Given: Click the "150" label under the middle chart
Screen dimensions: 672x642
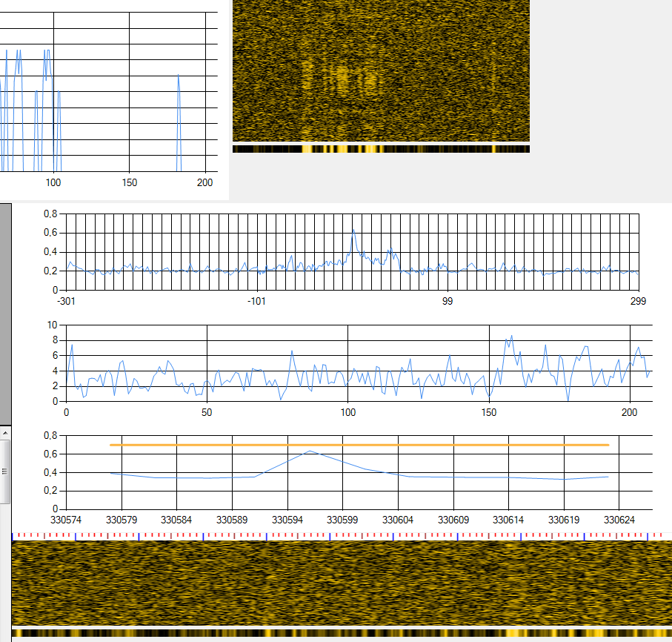Looking at the screenshot, I should pos(489,412).
